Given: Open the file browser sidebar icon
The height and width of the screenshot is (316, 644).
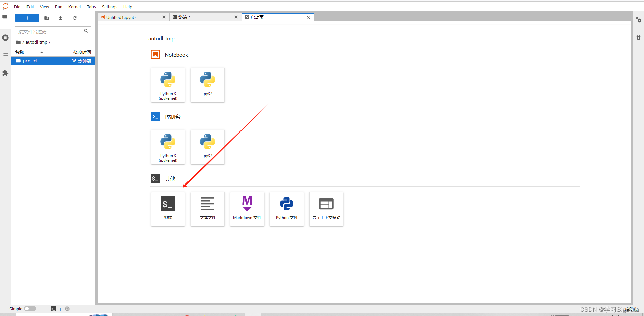Looking at the screenshot, I should 5,17.
